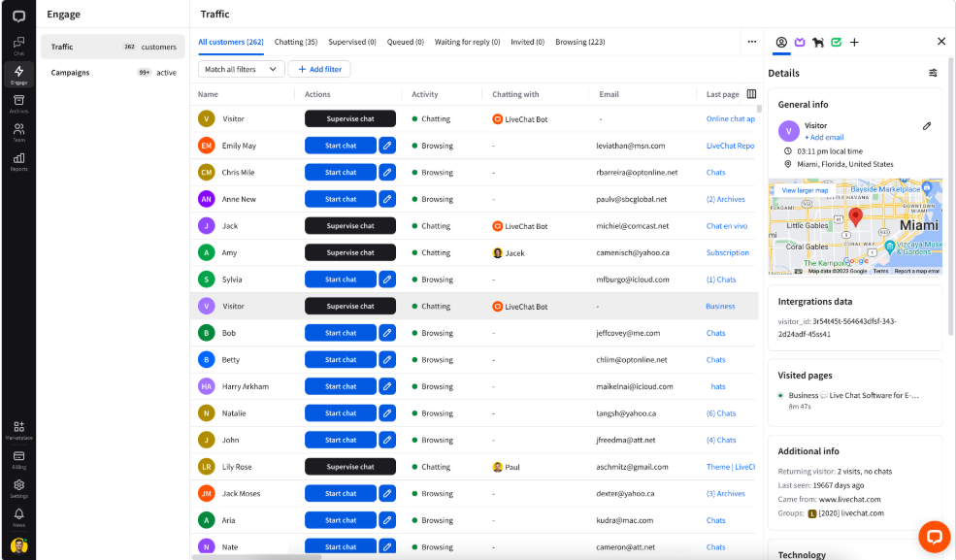956x560 pixels.
Task: Go to Reports in the left sidebar
Action: click(x=18, y=161)
